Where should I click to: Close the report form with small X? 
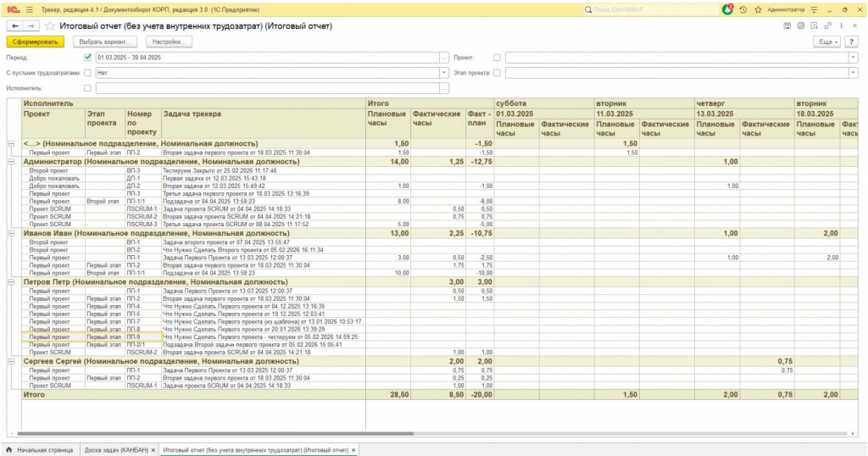[x=854, y=26]
